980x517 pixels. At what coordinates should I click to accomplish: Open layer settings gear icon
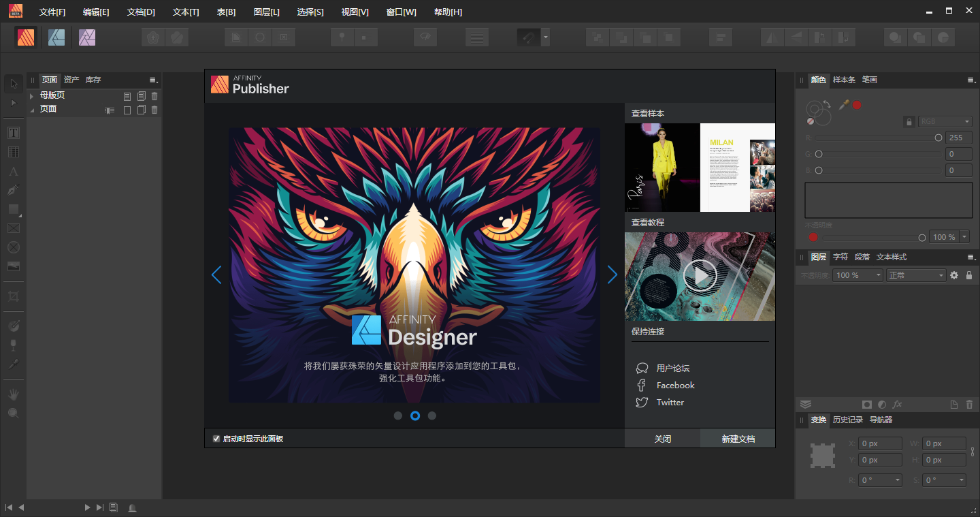click(954, 275)
